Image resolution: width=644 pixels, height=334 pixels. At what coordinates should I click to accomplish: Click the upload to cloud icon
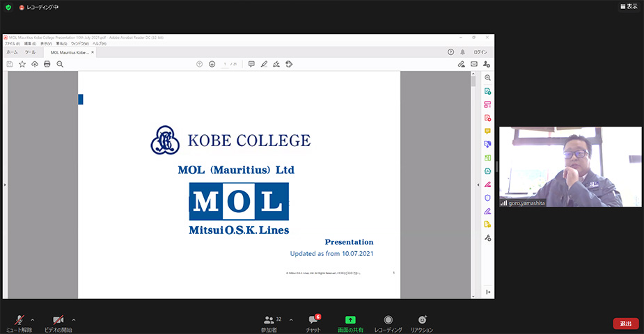click(x=35, y=64)
